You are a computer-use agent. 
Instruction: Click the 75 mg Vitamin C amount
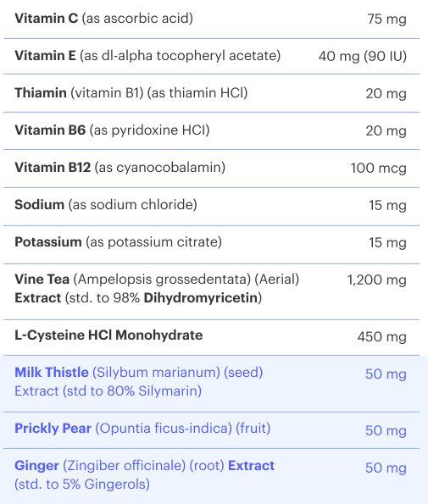(x=386, y=19)
